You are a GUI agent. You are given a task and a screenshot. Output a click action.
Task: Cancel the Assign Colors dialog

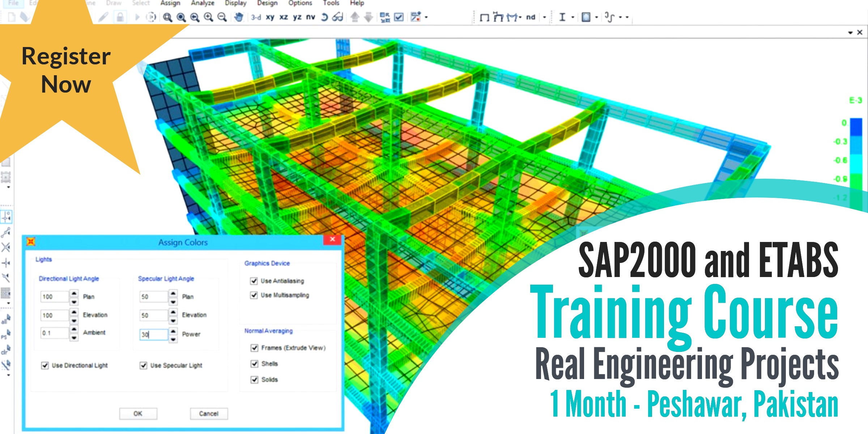[x=209, y=414]
